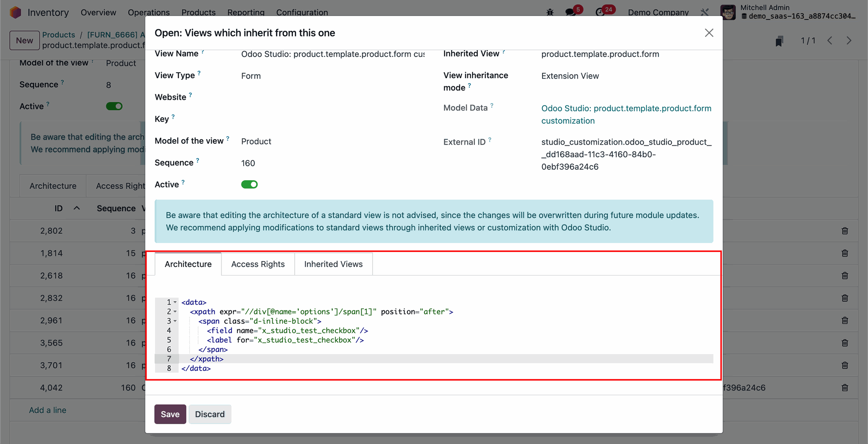Click help mark beside External ID
Viewport: 868px width, 444px height.
tap(490, 140)
